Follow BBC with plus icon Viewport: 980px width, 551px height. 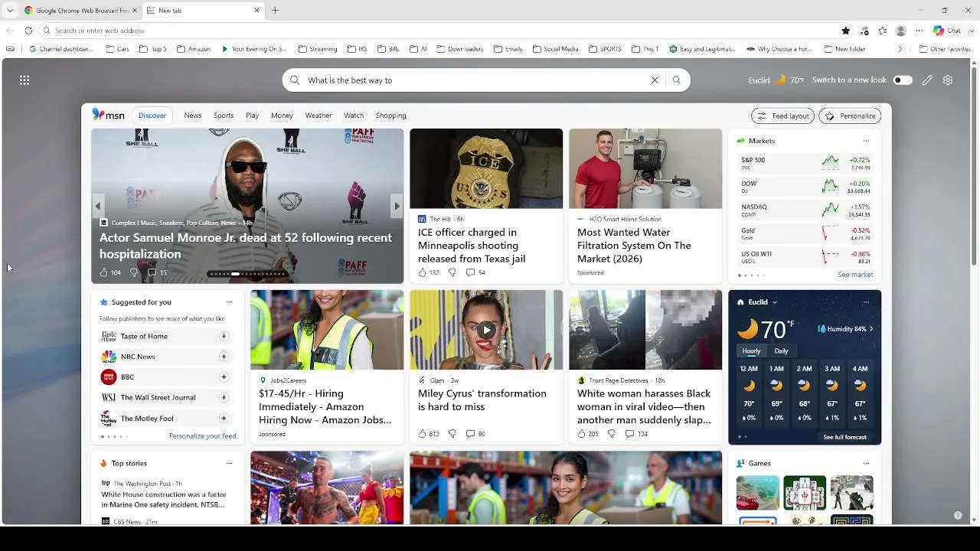(x=224, y=377)
